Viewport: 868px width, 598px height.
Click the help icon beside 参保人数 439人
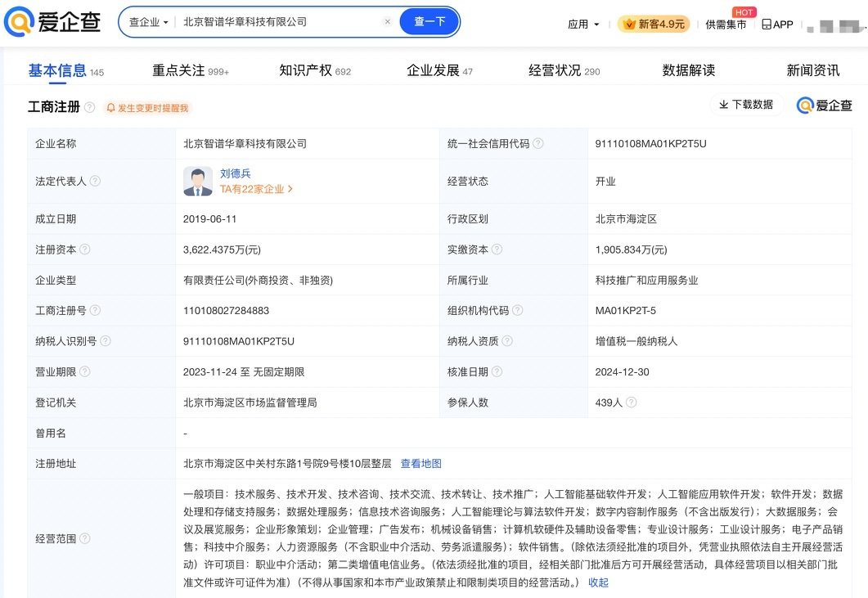tap(631, 402)
